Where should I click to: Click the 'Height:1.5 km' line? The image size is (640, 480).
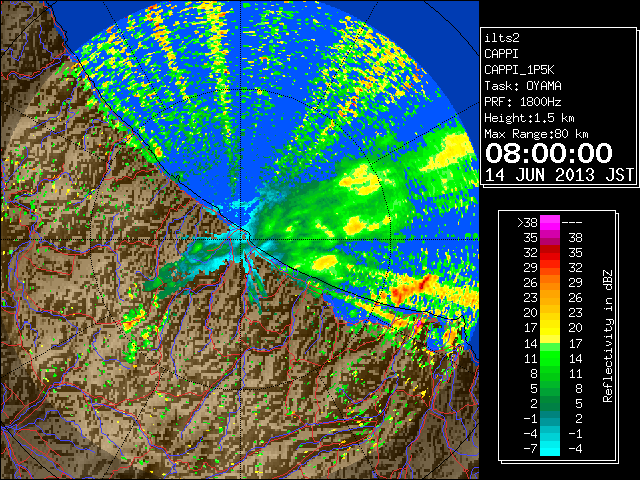tap(529, 118)
